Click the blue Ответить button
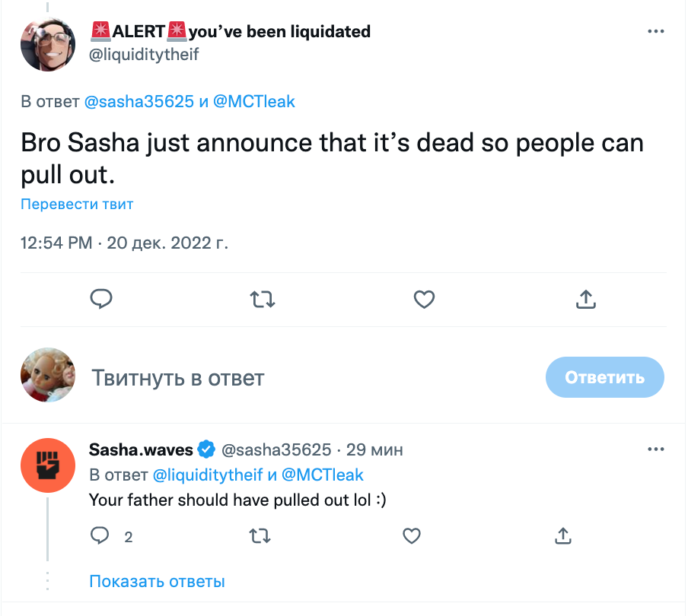Image resolution: width=688 pixels, height=616 pixels. pyautogui.click(x=604, y=377)
